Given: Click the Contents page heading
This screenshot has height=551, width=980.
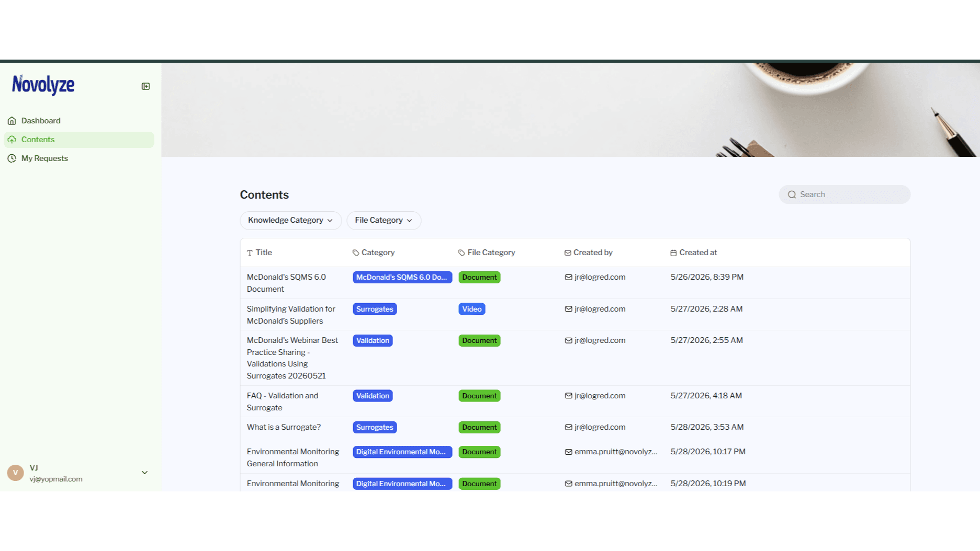Looking at the screenshot, I should tap(264, 194).
